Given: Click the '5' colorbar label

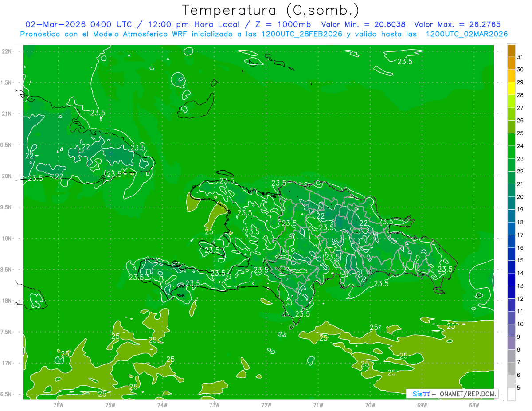Looking at the screenshot, I should (x=519, y=388).
